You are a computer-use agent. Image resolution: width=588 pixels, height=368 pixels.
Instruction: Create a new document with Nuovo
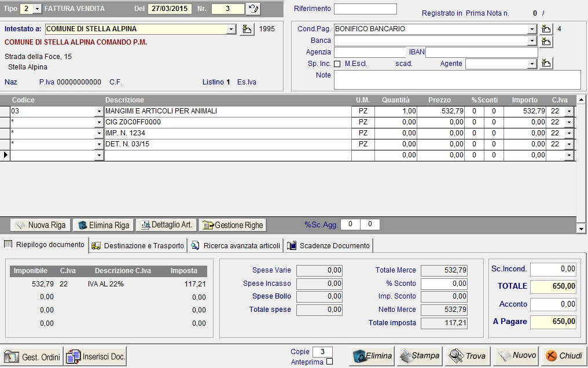pyautogui.click(x=516, y=356)
